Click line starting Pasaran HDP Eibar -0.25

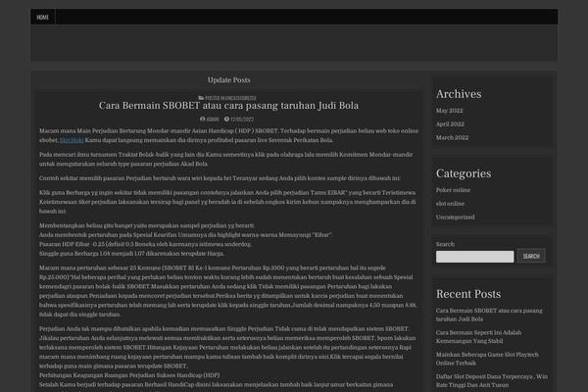(x=145, y=244)
